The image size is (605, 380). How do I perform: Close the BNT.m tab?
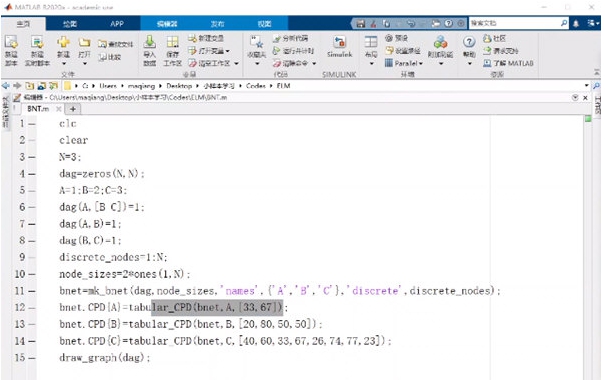click(59, 109)
